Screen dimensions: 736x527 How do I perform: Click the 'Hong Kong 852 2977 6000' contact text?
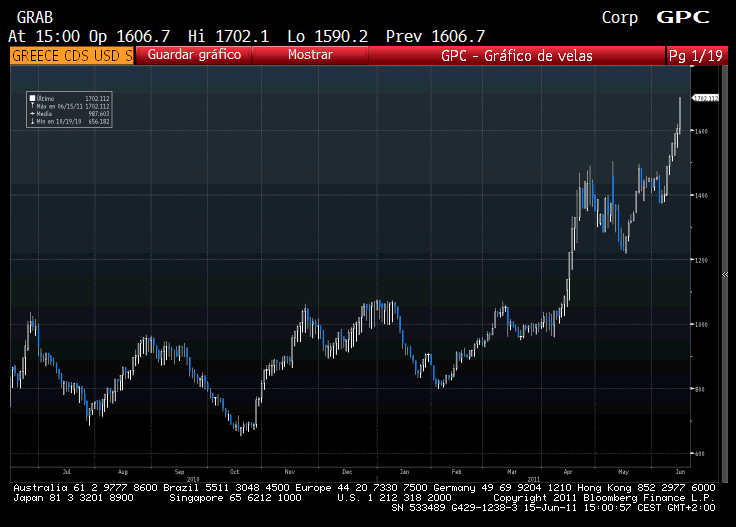pyautogui.click(x=646, y=488)
